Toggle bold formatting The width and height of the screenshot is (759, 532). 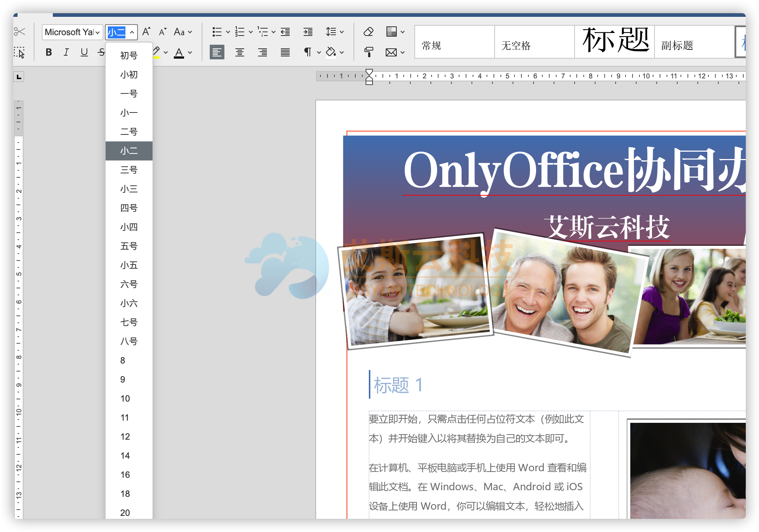[x=48, y=52]
